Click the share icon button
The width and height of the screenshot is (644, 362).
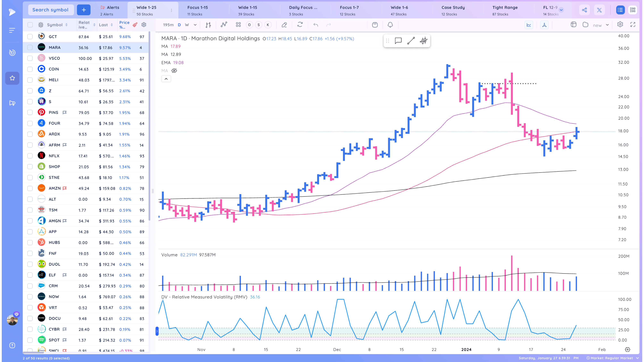584,10
